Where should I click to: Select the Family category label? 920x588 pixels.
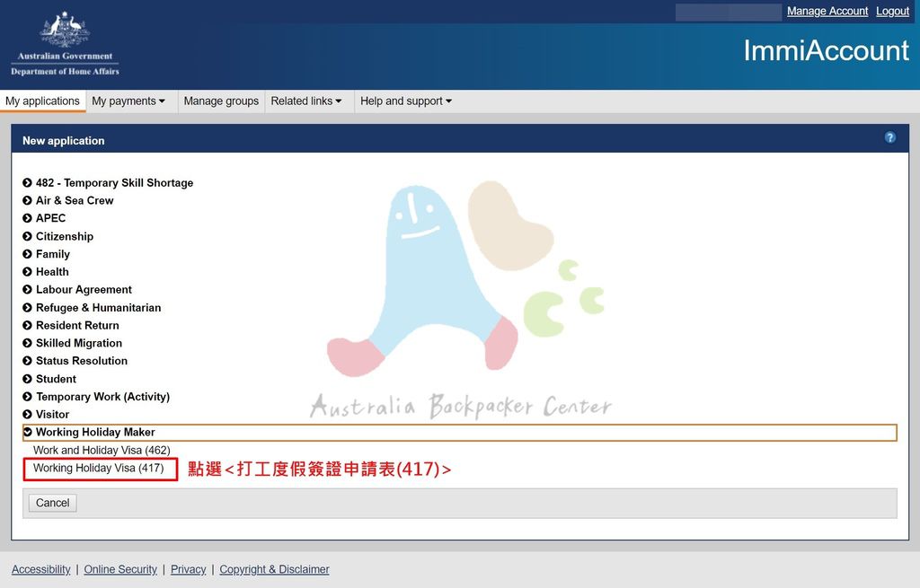[53, 254]
